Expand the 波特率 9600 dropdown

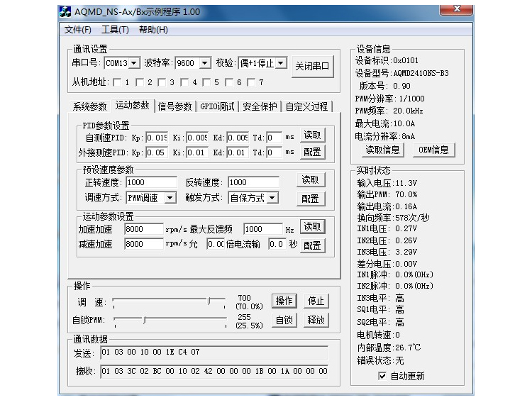204,63
